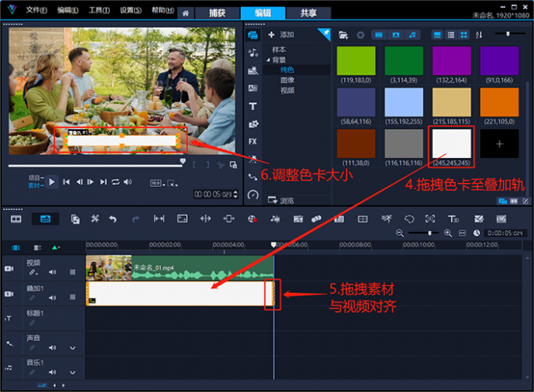This screenshot has width=534, height=392.
Task: Adjust the timeline zoom slider
Action: tap(430, 233)
